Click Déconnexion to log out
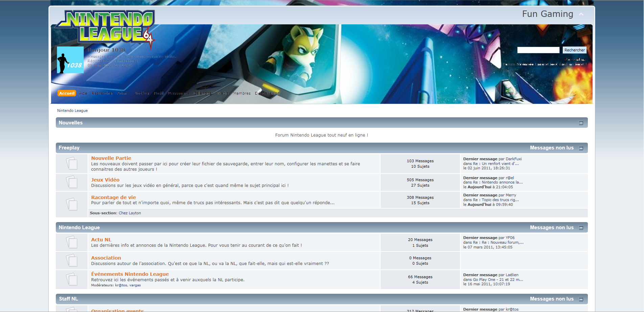The height and width of the screenshot is (312, 644). point(267,93)
